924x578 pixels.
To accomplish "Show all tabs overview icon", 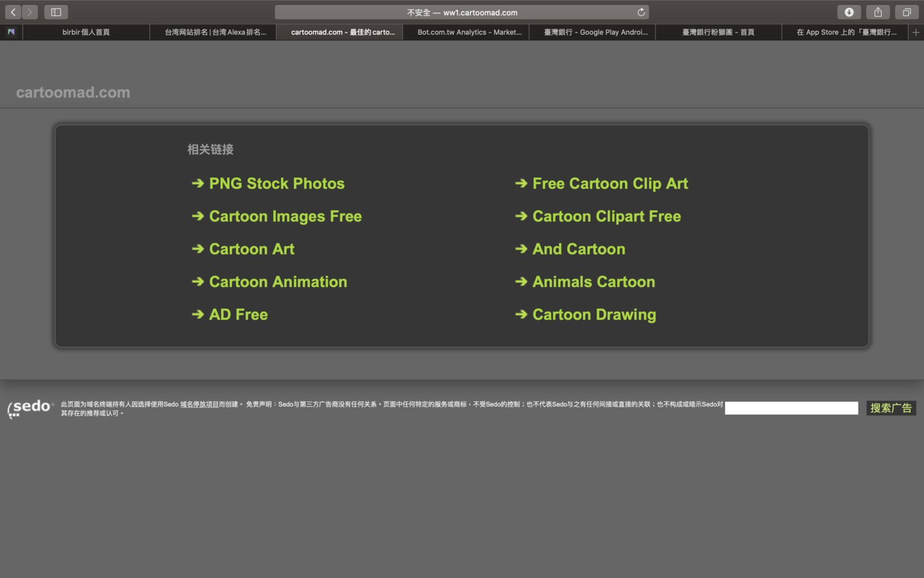I will [x=907, y=12].
